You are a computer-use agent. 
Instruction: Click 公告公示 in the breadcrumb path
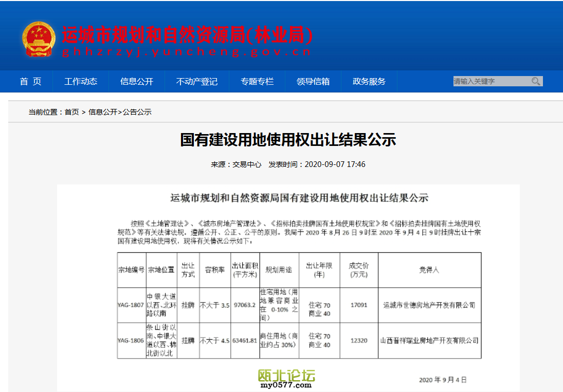137,112
